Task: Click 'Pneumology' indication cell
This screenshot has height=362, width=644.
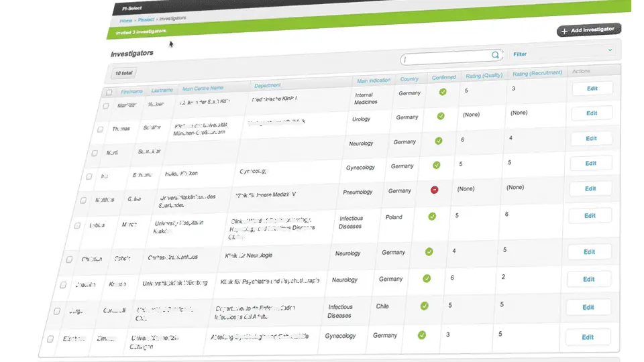Action: point(358,192)
